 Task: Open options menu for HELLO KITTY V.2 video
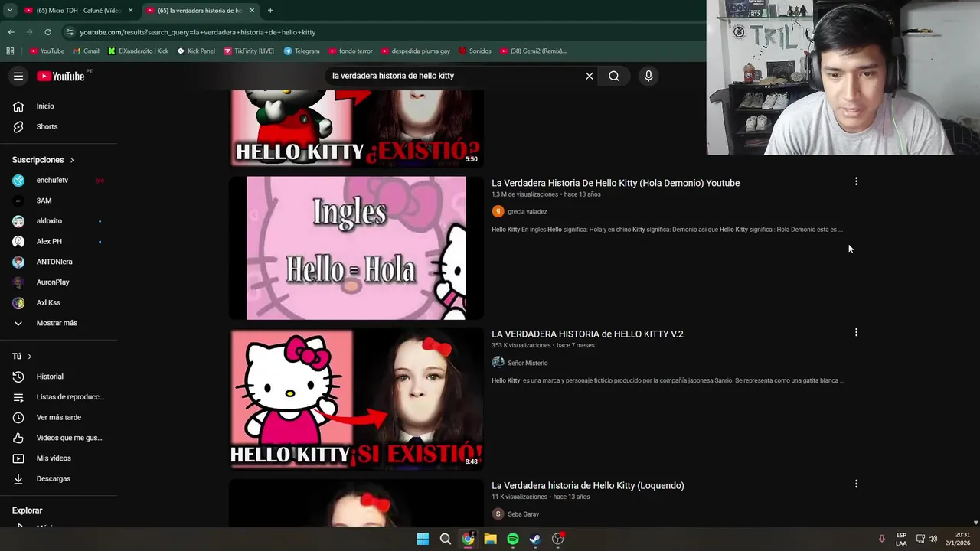tap(856, 332)
